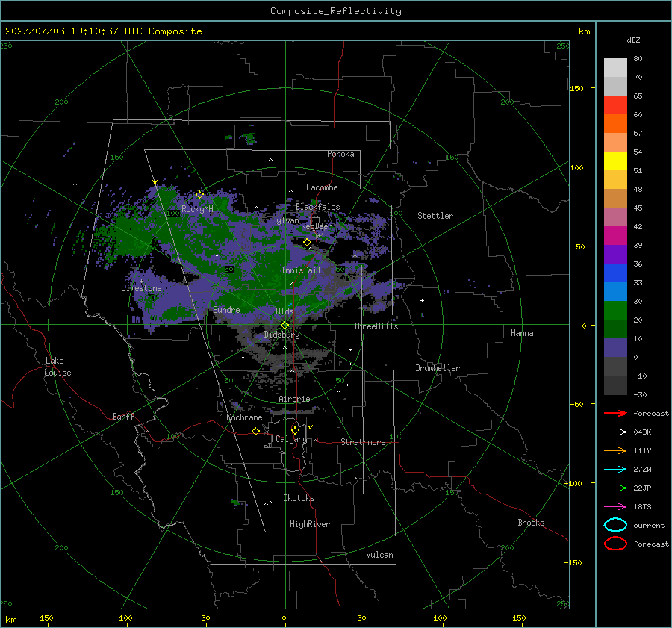The image size is (672, 628).
Task: Click the red 65 dBZ color swatch
Action: coord(615,105)
